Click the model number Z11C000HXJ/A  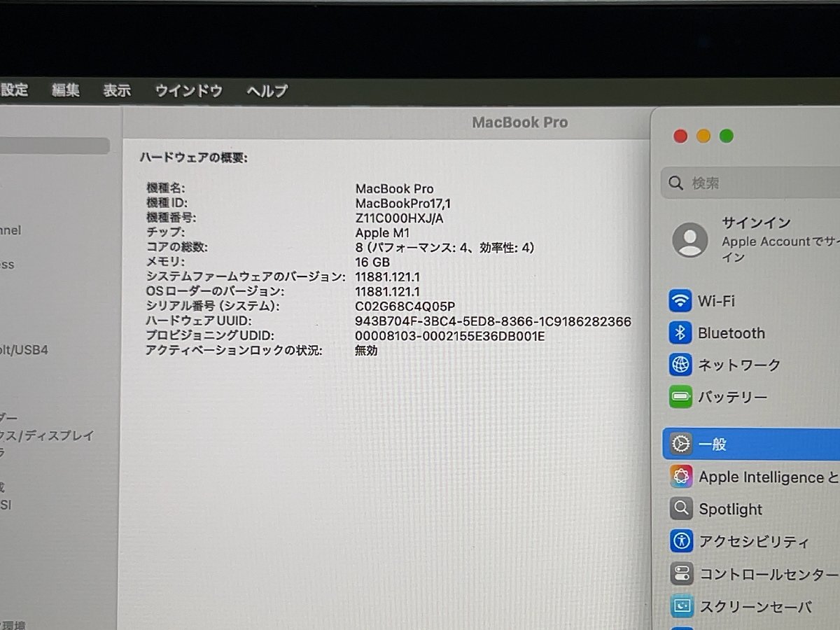[x=399, y=218]
